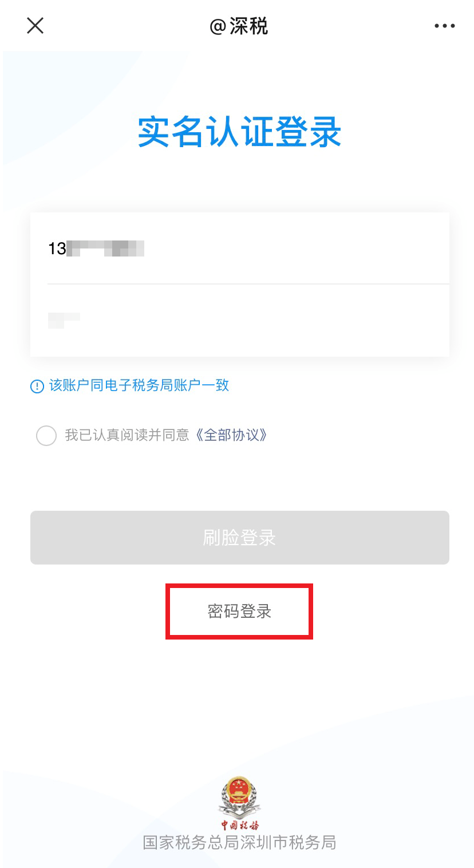Click the @深税 page title
Viewport: 474px width, 868px height.
(239, 26)
